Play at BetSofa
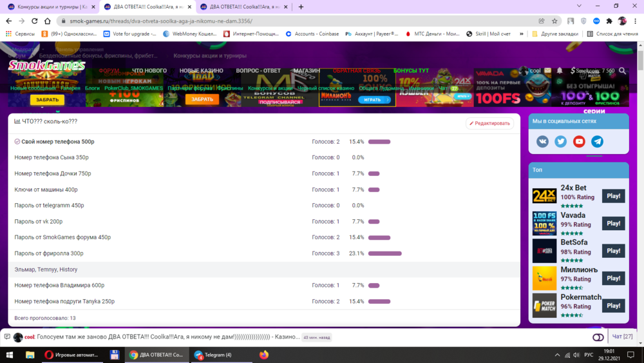Image resolution: width=644 pixels, height=363 pixels. tap(614, 251)
